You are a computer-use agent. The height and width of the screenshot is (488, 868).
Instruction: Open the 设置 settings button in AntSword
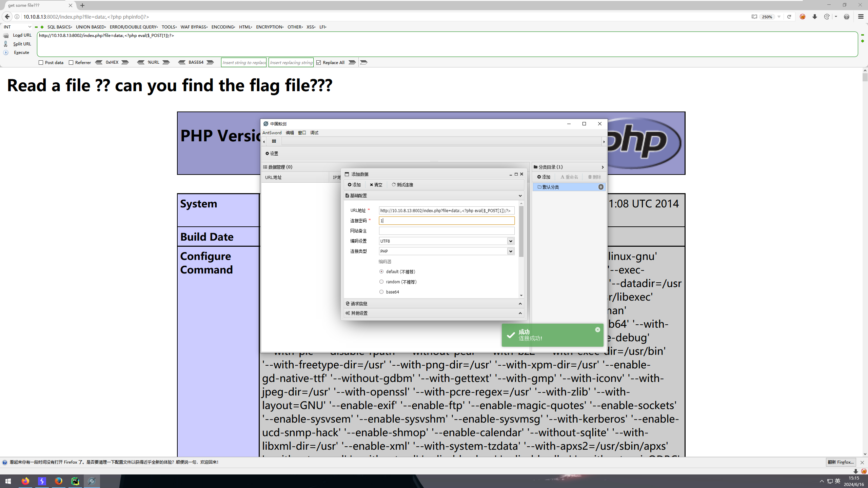point(272,154)
